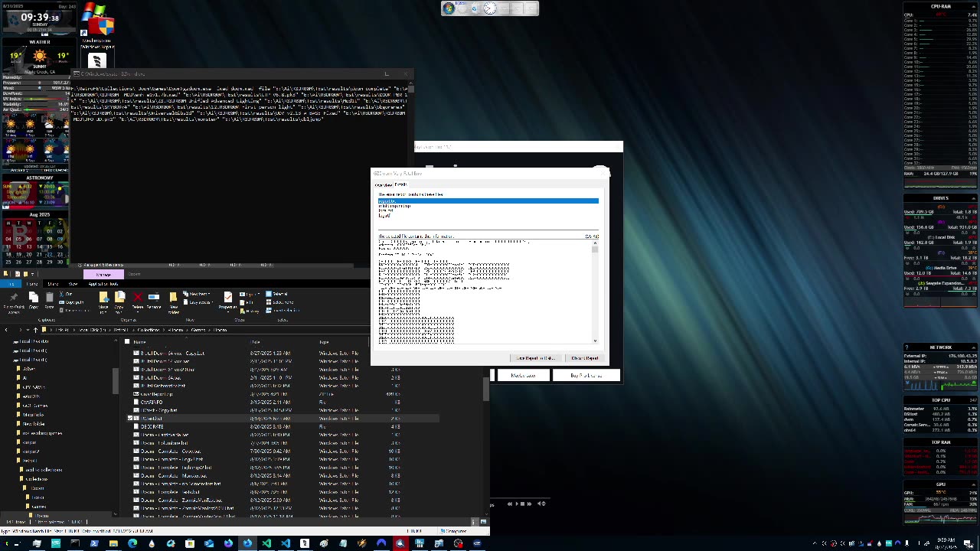Click the Windows Start button

tap(8, 544)
